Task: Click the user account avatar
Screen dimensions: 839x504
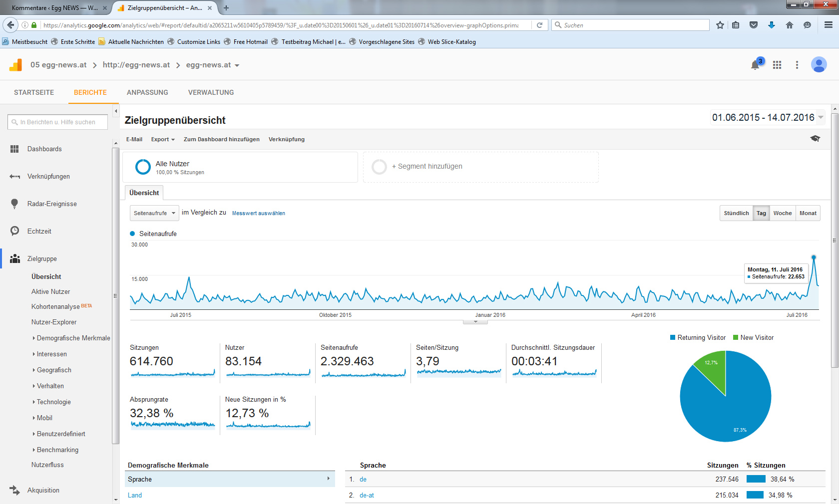Action: 819,64
